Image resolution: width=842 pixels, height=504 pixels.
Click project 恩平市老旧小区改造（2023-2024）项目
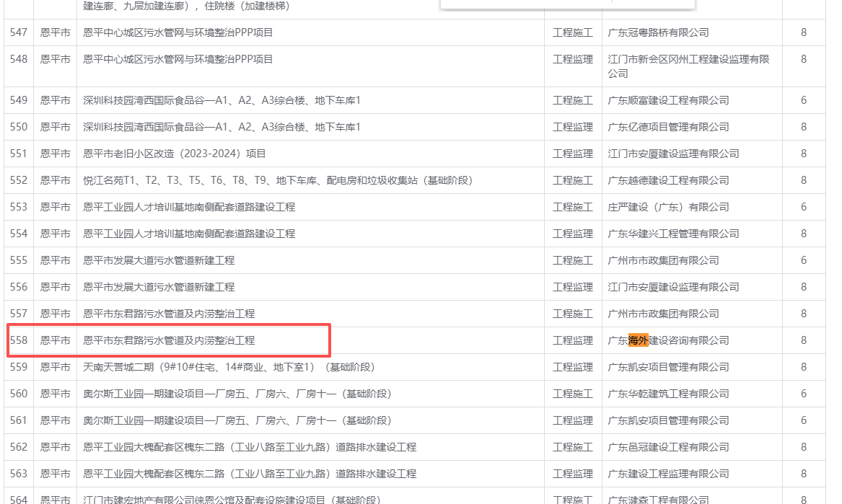coord(175,154)
